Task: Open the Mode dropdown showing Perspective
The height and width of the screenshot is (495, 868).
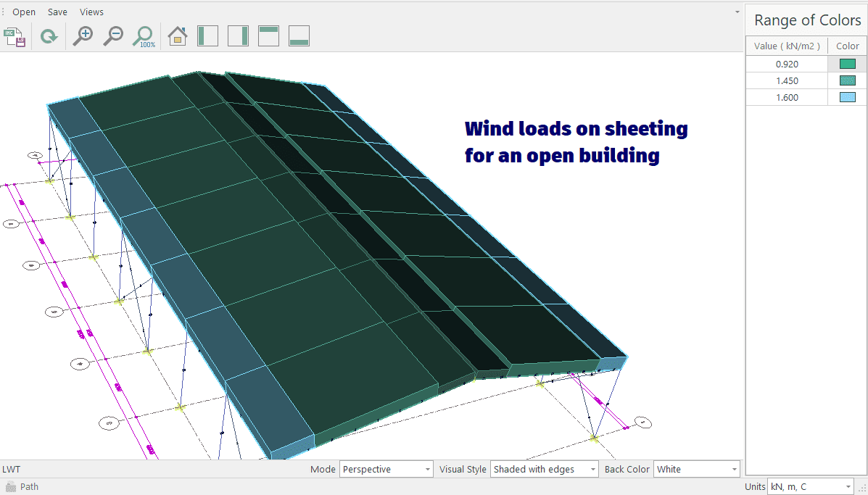Action: tap(387, 470)
